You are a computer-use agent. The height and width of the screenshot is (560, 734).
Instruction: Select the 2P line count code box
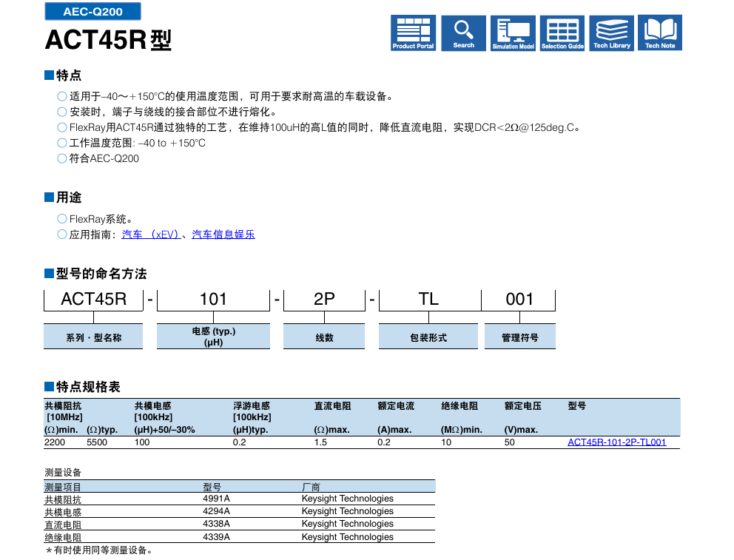(x=324, y=300)
